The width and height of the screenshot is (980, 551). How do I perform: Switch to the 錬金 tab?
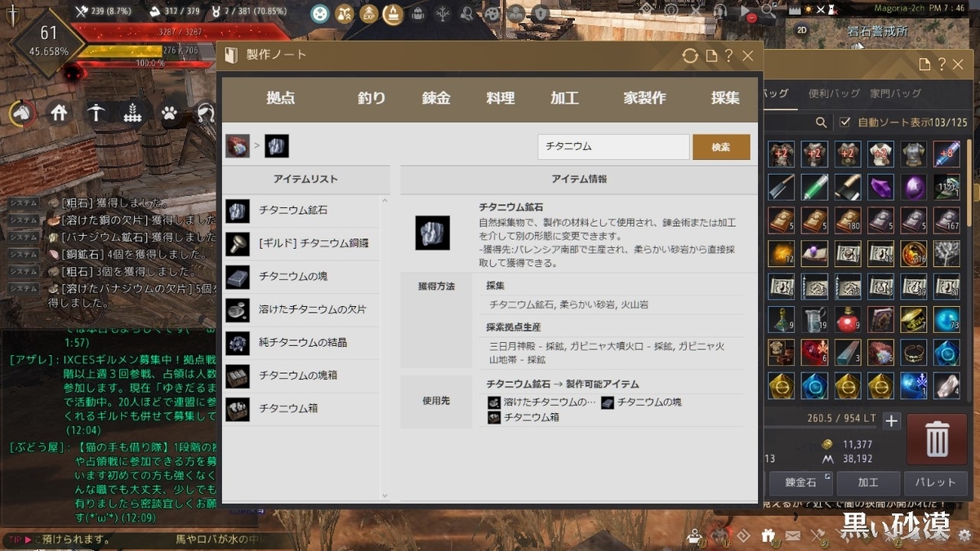point(436,99)
